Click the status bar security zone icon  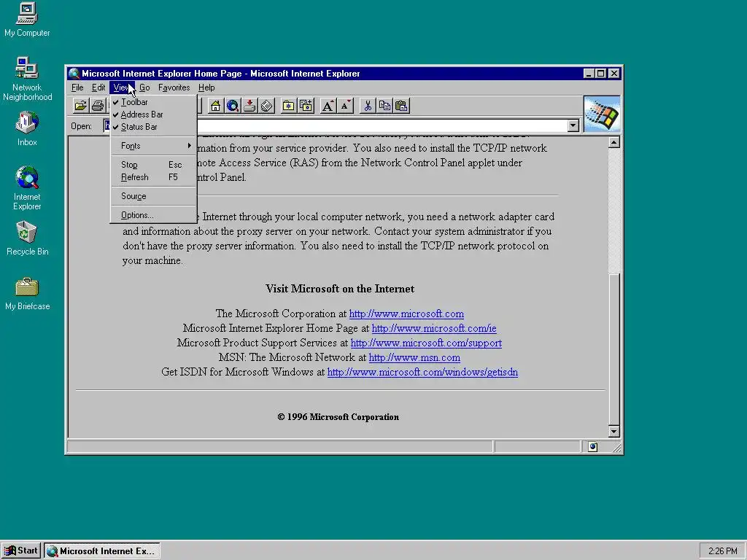(x=592, y=447)
